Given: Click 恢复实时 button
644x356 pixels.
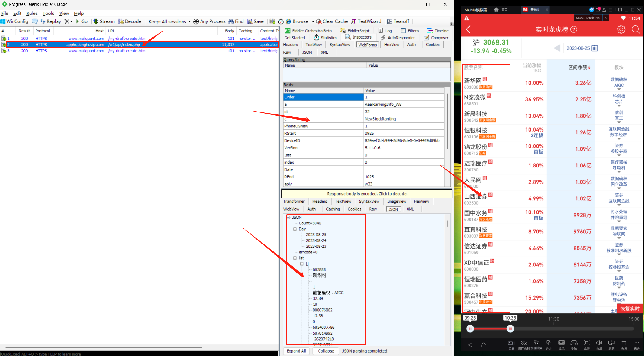Looking at the screenshot, I should [630, 308].
